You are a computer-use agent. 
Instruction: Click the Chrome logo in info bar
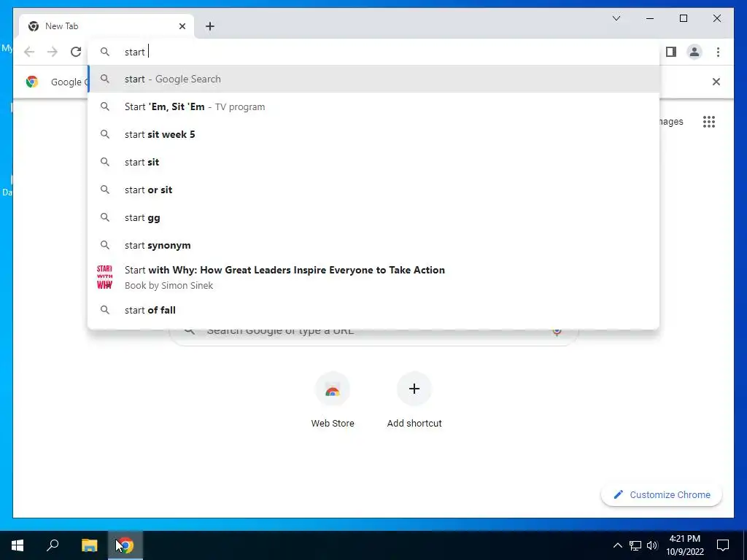pyautogui.click(x=32, y=82)
